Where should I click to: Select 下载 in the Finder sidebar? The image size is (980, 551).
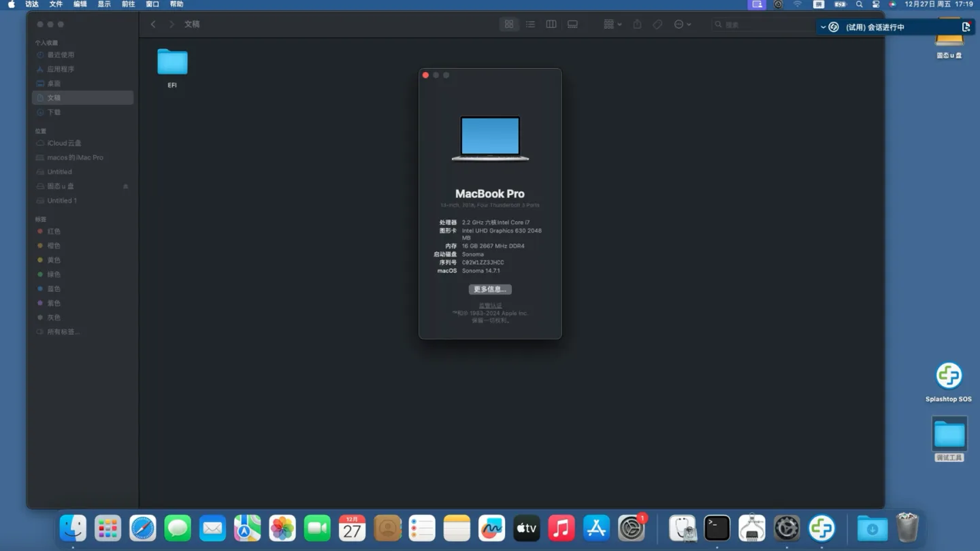point(54,112)
